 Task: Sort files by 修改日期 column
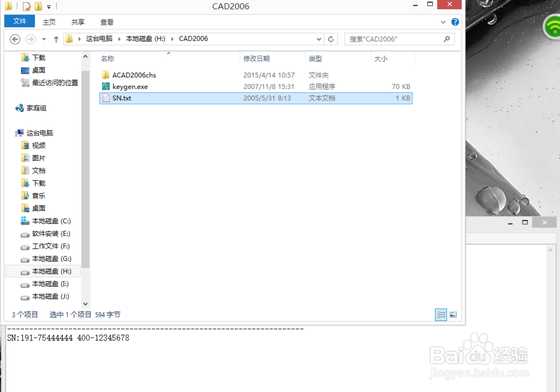[256, 59]
